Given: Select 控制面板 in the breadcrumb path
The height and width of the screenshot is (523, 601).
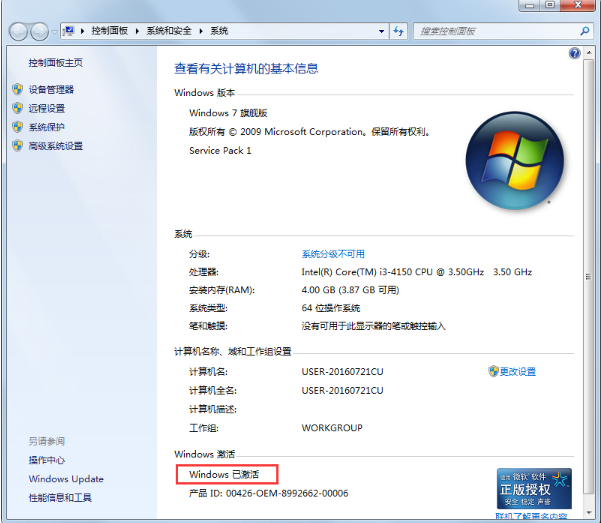Looking at the screenshot, I should coord(110,31).
